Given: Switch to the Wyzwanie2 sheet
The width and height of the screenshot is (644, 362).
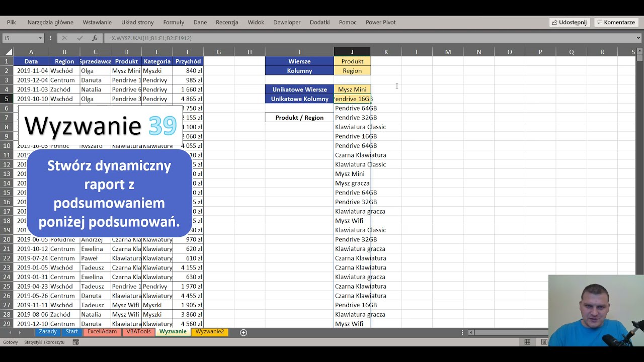Looking at the screenshot, I should 210,332.
